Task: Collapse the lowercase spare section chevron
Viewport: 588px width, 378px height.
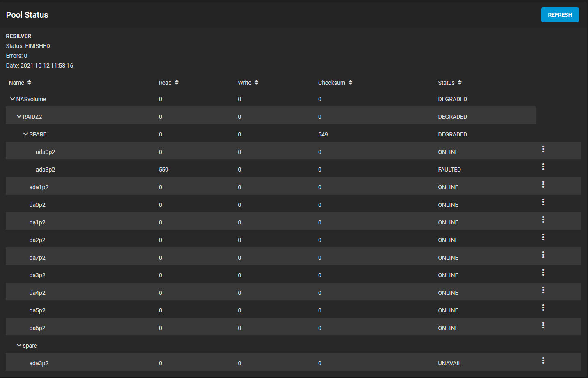Action: (x=19, y=346)
